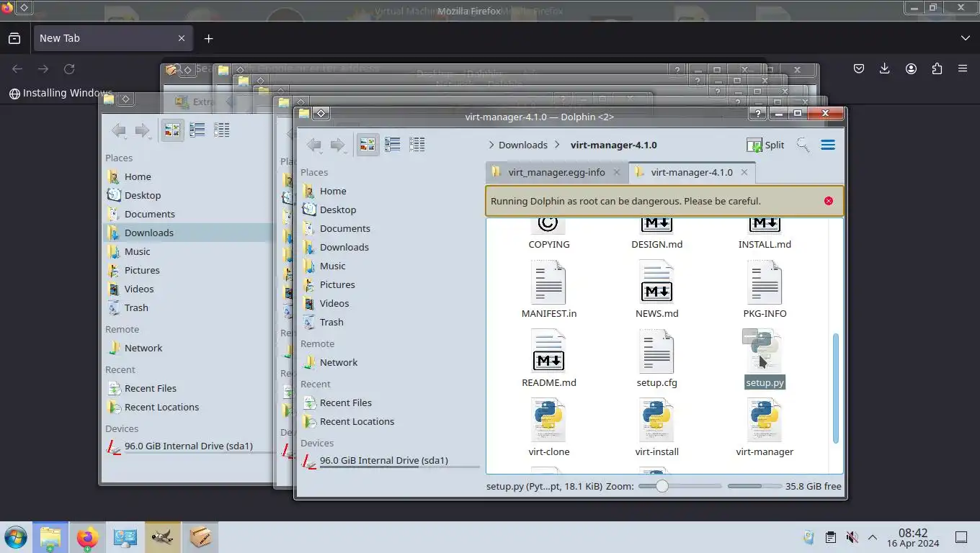Image resolution: width=980 pixels, height=553 pixels.
Task: Expand hidden system tray icons
Action: click(x=872, y=537)
